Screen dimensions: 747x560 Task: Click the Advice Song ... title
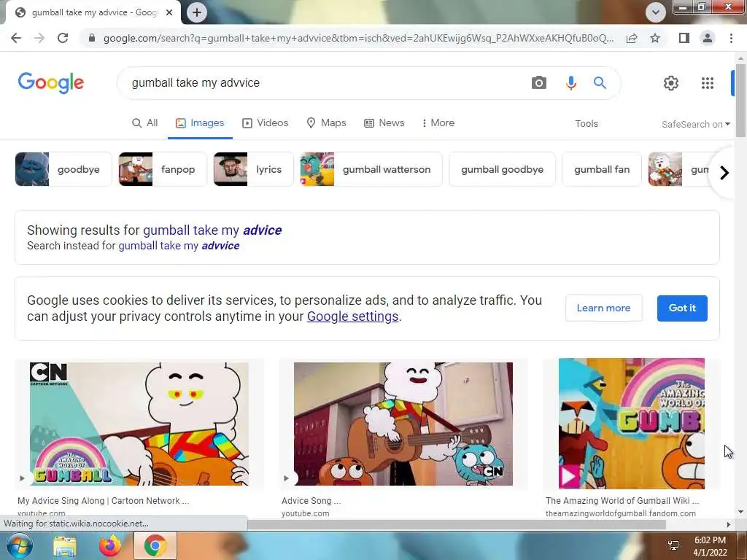311,501
